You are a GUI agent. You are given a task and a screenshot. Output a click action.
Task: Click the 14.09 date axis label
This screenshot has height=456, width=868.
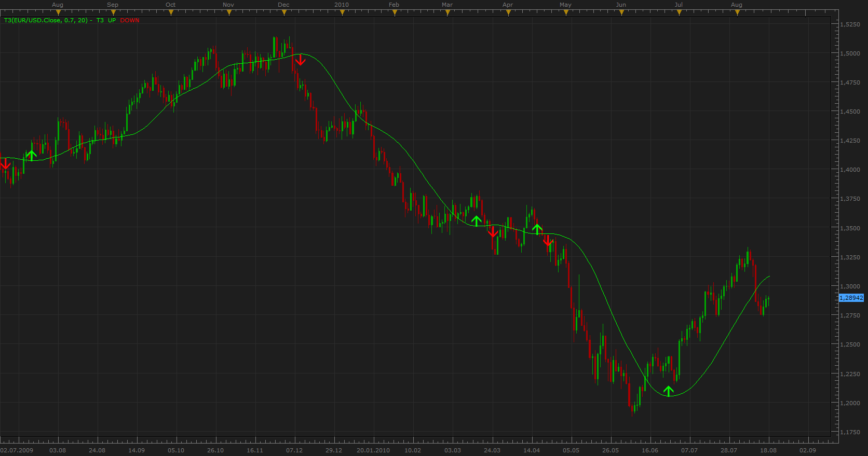[x=137, y=450]
